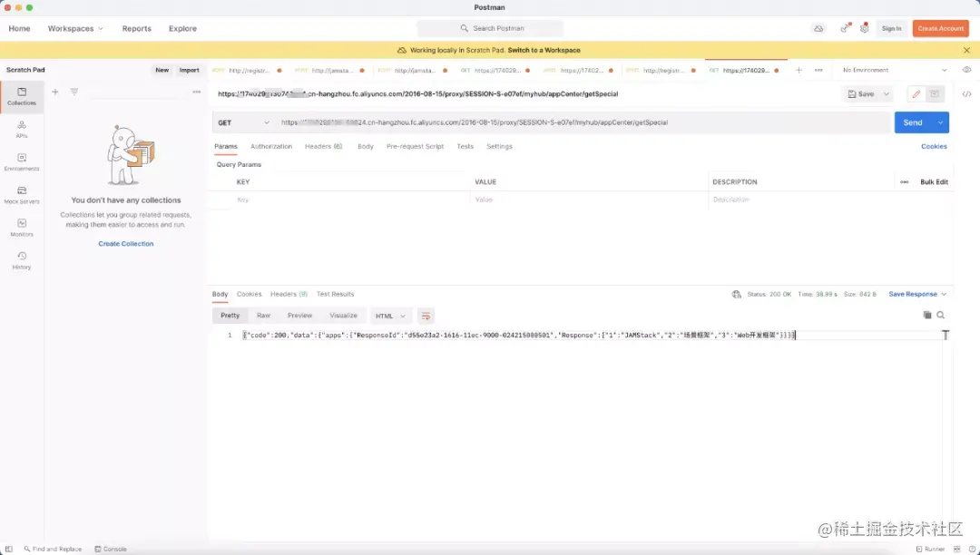Click the plus icon to create collection
This screenshot has width=980, height=555.
(55, 92)
